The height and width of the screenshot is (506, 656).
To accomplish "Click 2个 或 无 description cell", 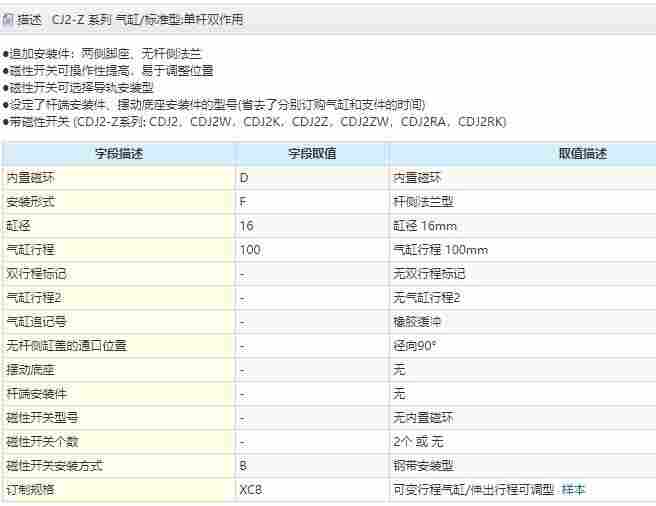I will pos(523,442).
